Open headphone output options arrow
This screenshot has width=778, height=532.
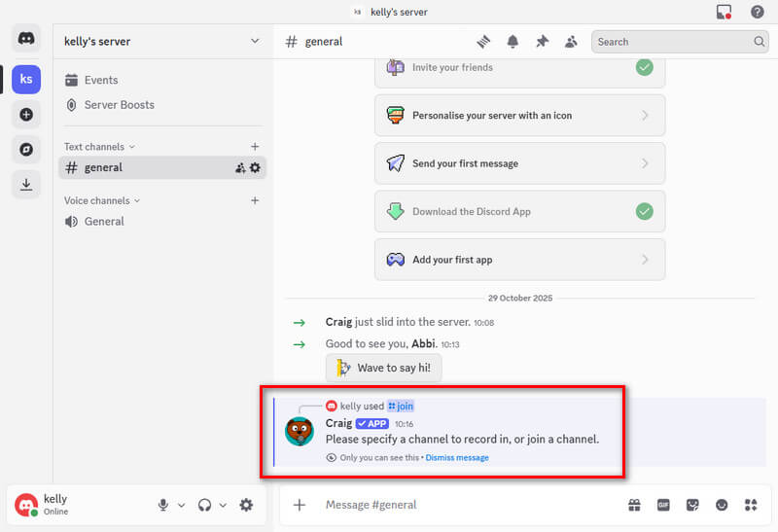tap(224, 505)
